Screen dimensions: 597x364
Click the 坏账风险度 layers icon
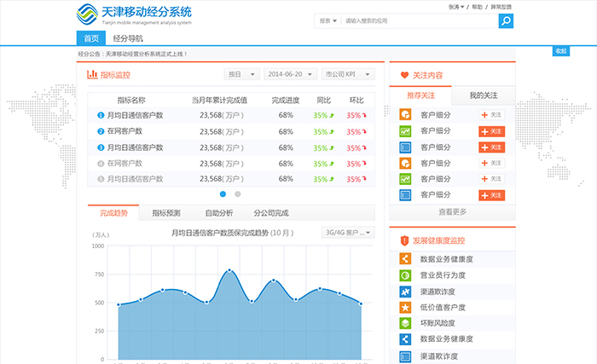click(405, 324)
